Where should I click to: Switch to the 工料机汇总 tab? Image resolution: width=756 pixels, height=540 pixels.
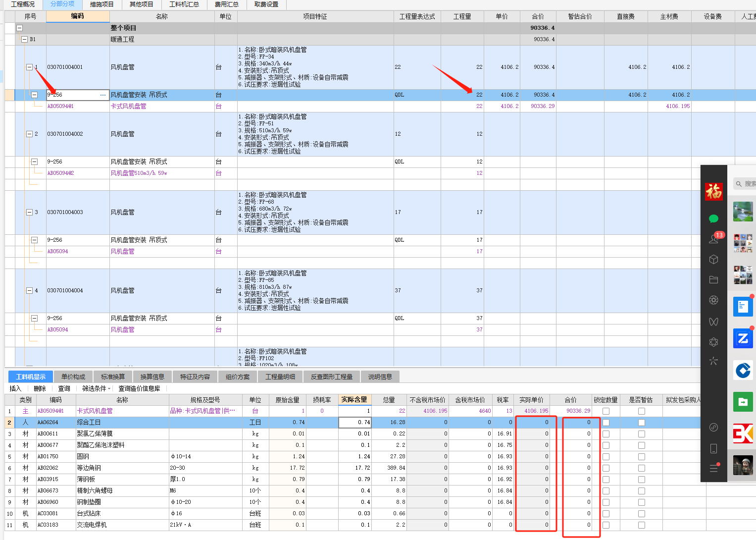click(184, 4)
